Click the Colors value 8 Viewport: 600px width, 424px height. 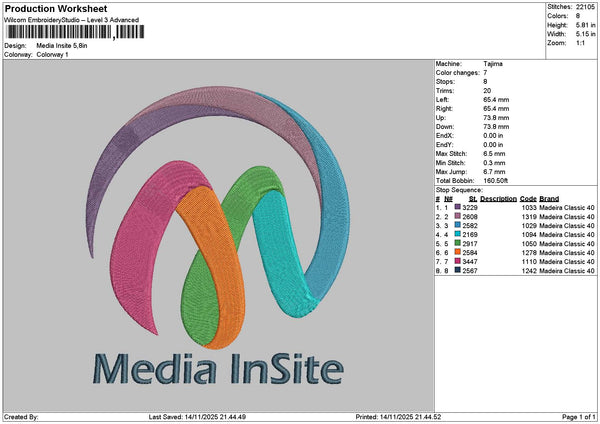[578, 16]
